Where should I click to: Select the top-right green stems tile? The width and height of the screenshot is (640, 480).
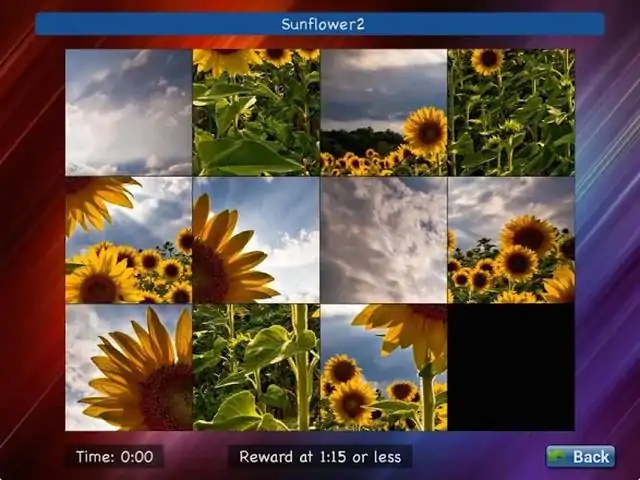click(511, 112)
